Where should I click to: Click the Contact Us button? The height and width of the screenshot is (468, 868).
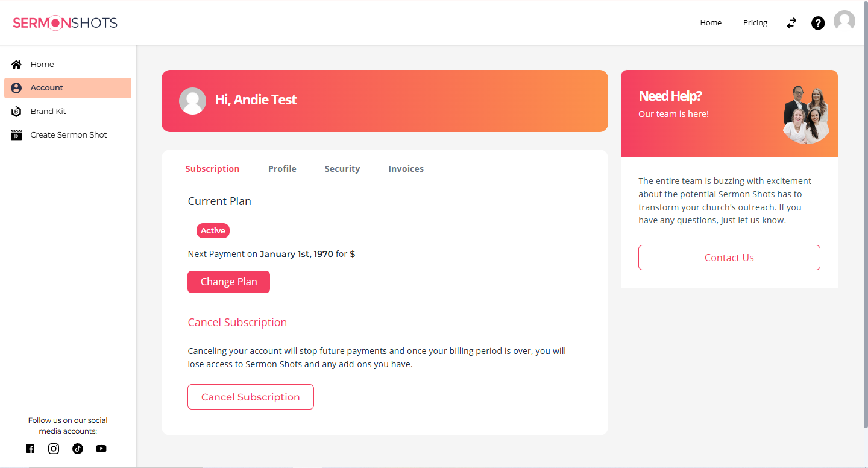729,258
